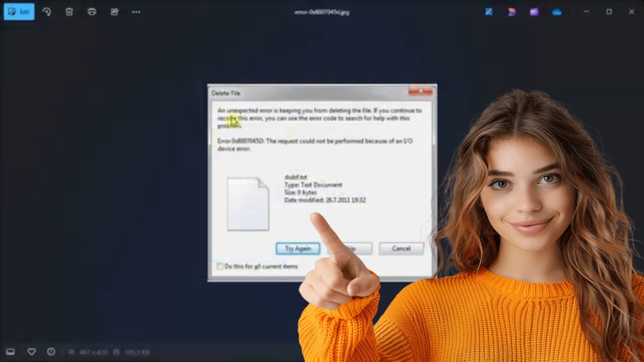
Task: Click the blue square app icon in title bar
Action: point(489,12)
